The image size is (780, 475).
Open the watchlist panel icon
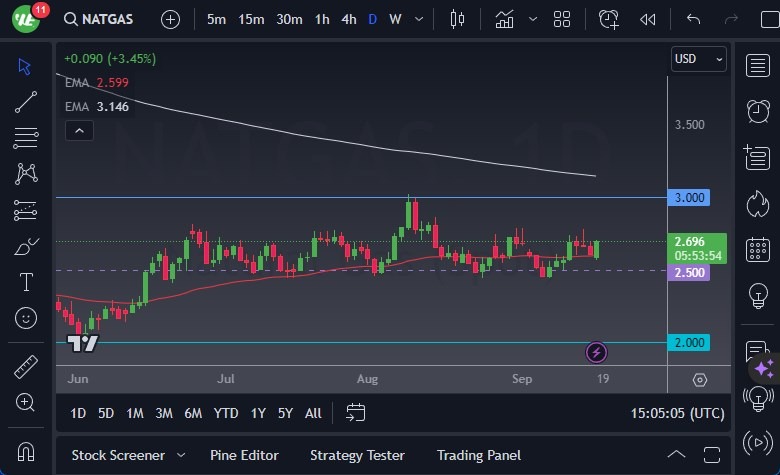click(x=758, y=65)
